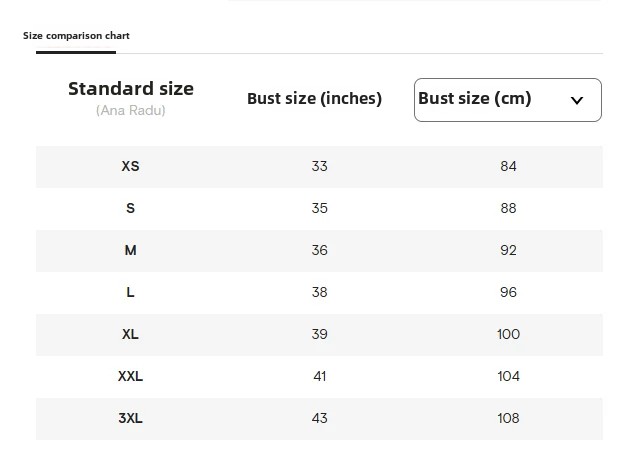Expand the Bust size (cm) dropdown
Viewport: 630px width, 455px height.
508,100
